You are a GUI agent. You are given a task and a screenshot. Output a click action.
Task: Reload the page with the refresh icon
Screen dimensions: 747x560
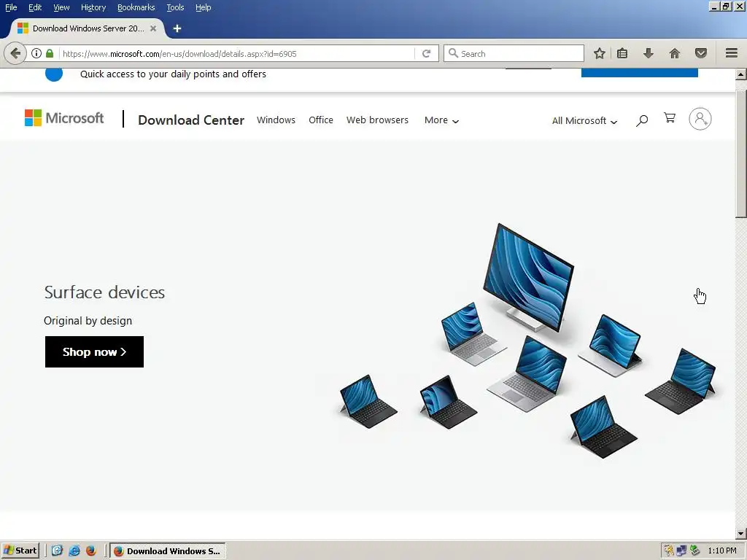426,53
